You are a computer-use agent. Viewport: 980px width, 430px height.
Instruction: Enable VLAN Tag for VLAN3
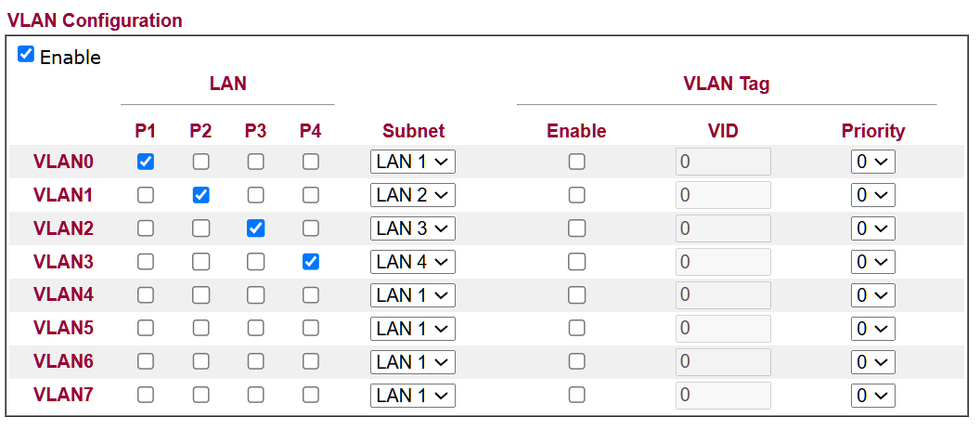pyautogui.click(x=576, y=262)
